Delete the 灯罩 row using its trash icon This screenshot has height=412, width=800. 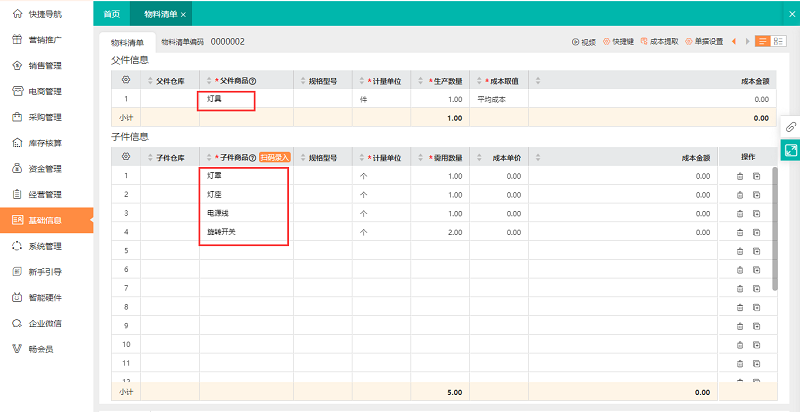pos(740,176)
